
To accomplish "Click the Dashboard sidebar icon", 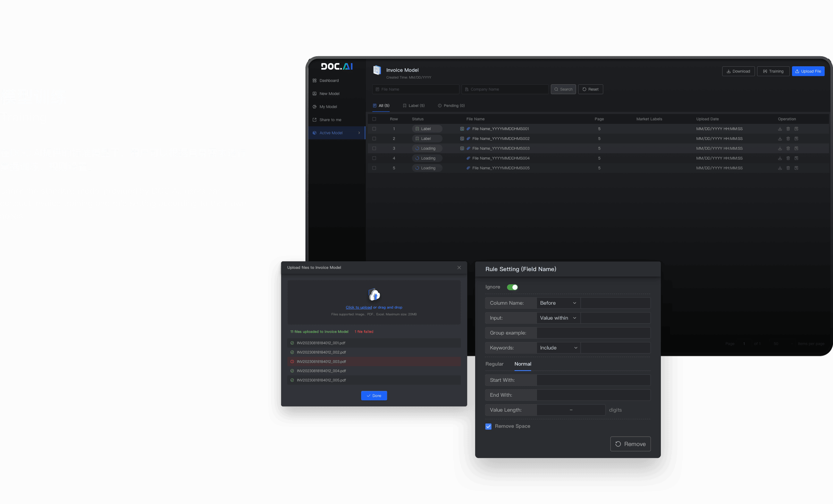I will pos(314,81).
